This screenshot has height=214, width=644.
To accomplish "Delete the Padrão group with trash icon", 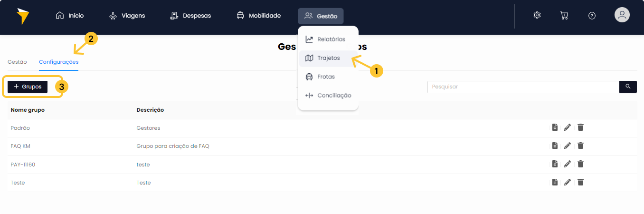I will [580, 127].
